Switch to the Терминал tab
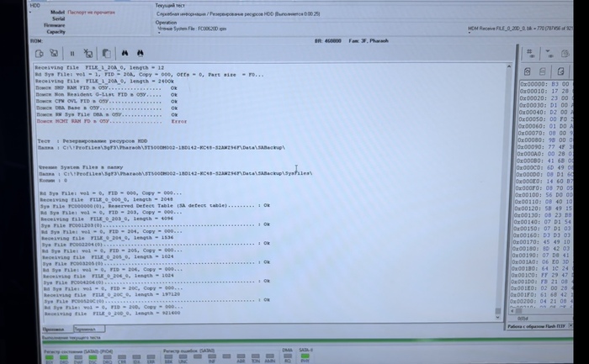The height and width of the screenshot is (364, 589). point(88,329)
